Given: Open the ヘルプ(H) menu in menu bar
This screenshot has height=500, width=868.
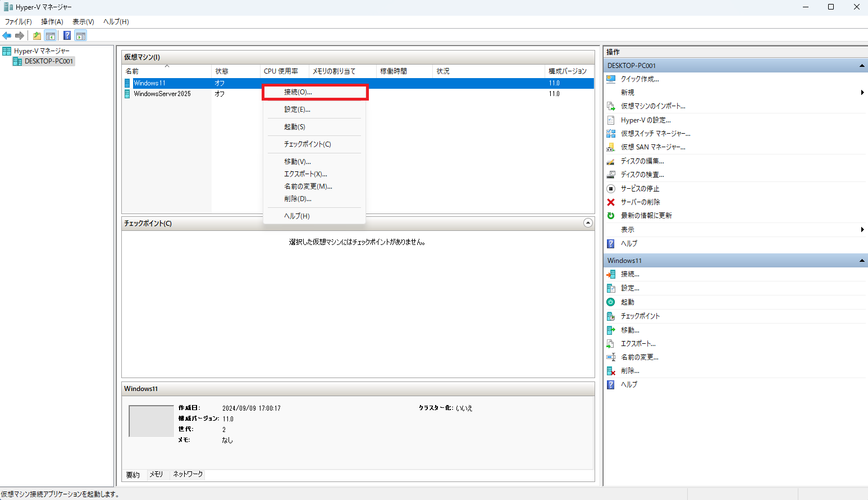Looking at the screenshot, I should tap(116, 22).
